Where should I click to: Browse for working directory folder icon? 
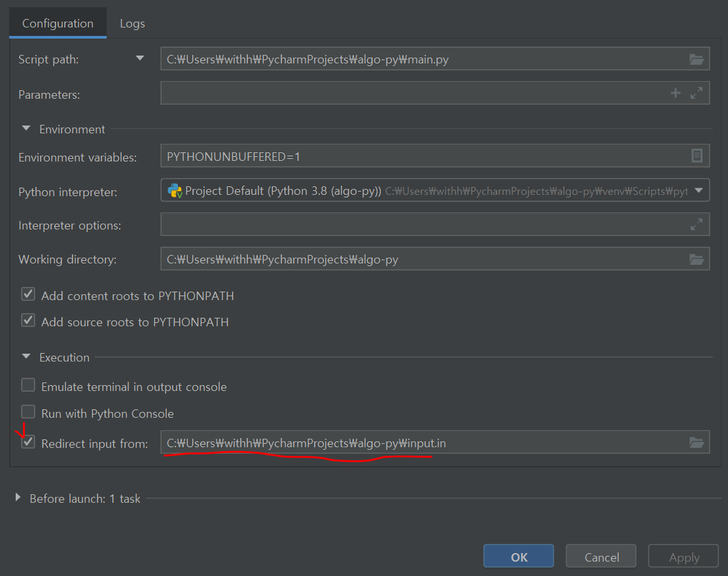tap(696, 259)
